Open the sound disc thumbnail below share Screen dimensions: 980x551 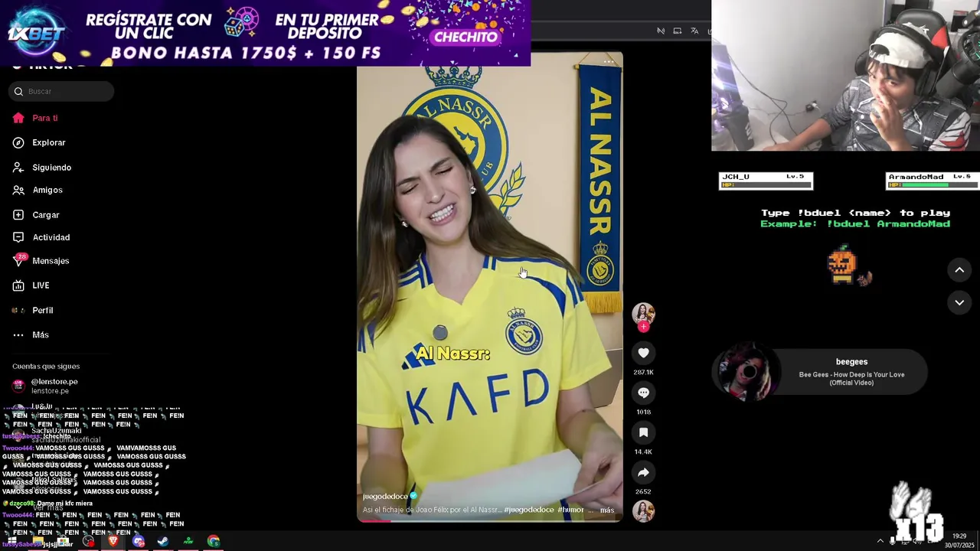[x=643, y=510]
